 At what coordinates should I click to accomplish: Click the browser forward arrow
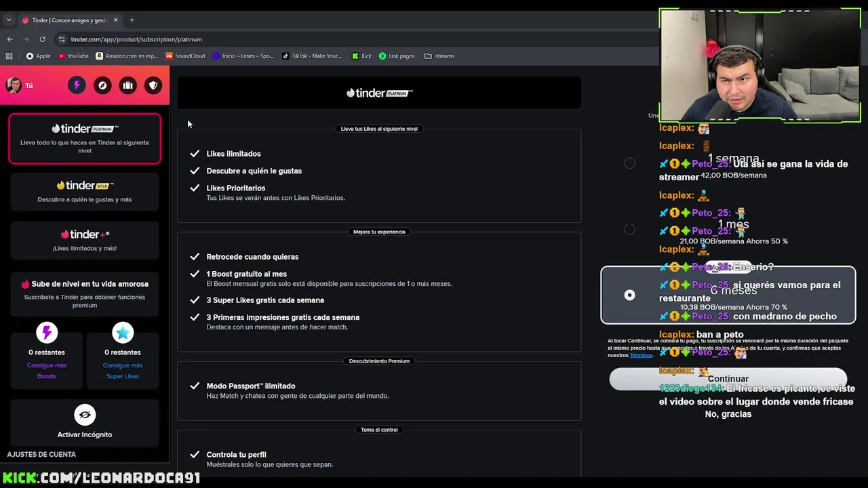pos(26,39)
